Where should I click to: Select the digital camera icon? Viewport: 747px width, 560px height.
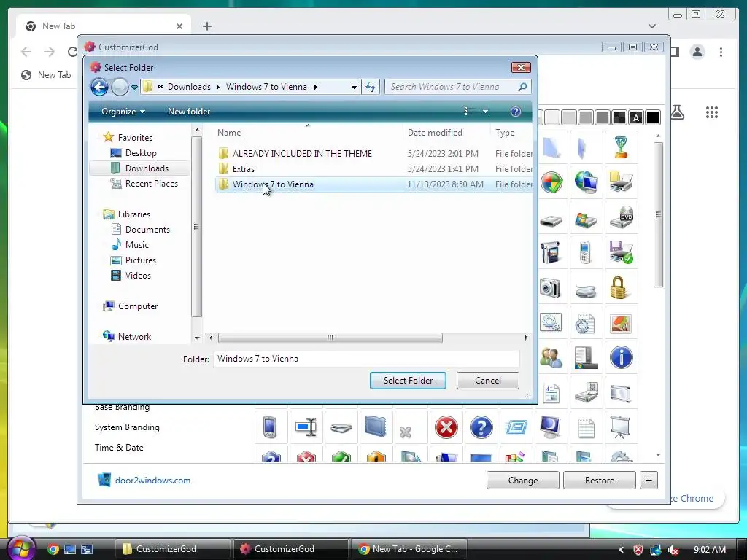click(x=551, y=287)
